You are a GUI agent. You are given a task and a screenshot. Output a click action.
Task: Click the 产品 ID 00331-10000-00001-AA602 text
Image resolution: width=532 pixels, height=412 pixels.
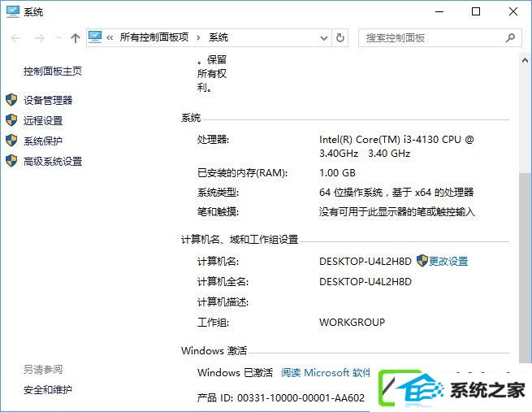tap(280, 397)
